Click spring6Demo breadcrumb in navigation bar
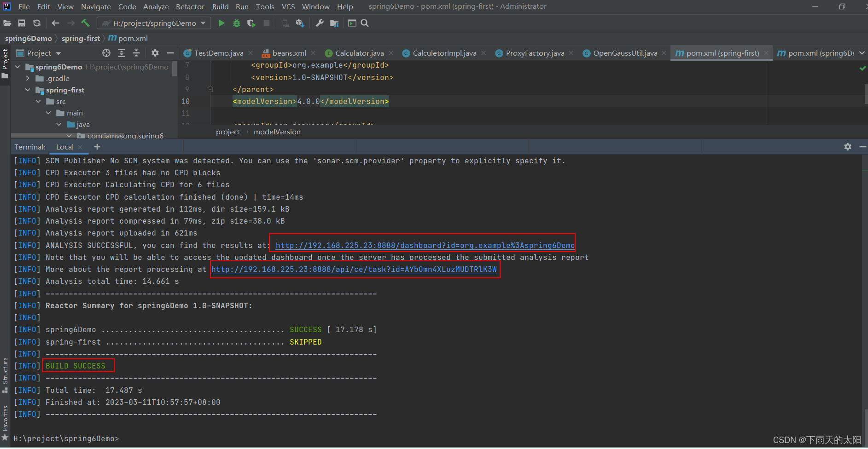This screenshot has width=868, height=449. click(x=28, y=38)
